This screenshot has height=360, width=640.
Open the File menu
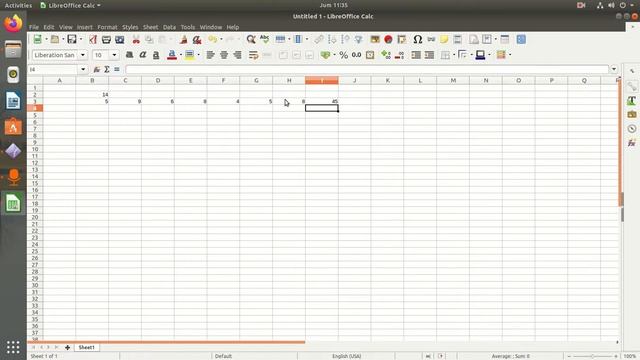click(x=34, y=27)
